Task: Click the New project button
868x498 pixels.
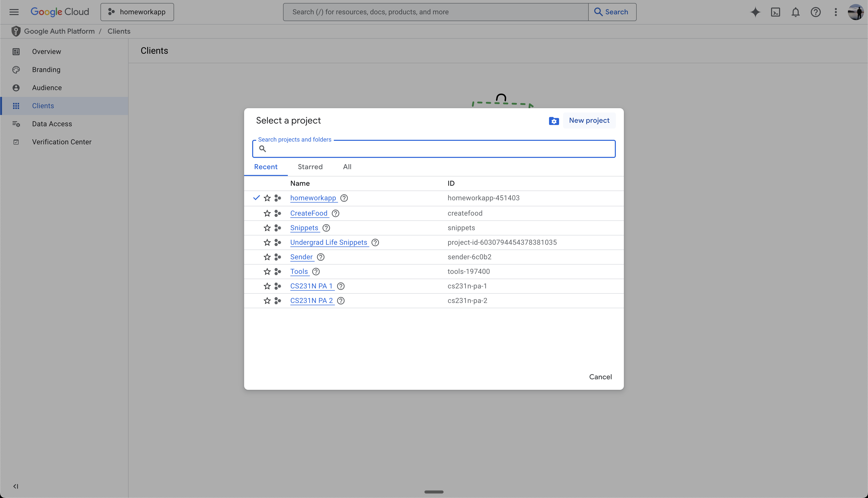Action: 589,120
